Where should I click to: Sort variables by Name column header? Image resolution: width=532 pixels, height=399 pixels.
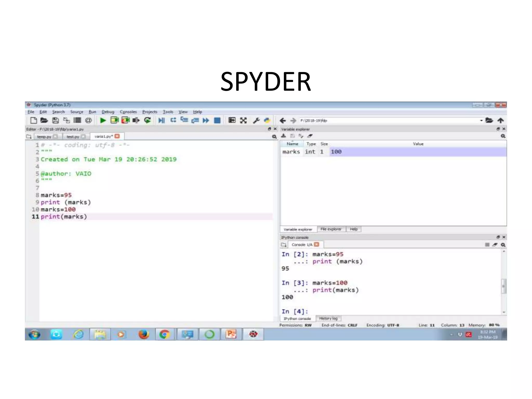[292, 144]
